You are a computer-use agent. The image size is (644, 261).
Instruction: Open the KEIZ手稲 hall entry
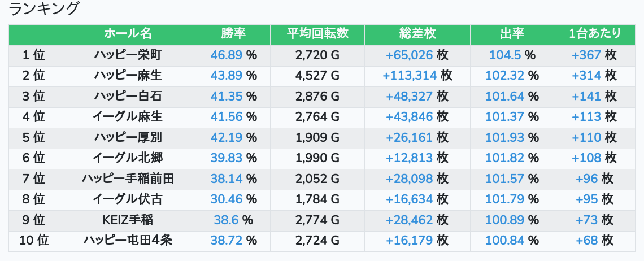[x=128, y=220]
